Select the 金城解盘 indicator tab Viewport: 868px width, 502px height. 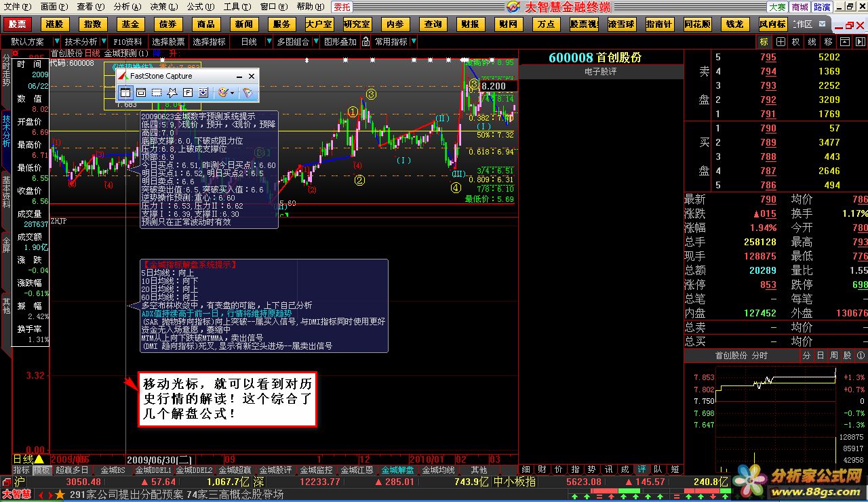click(397, 469)
